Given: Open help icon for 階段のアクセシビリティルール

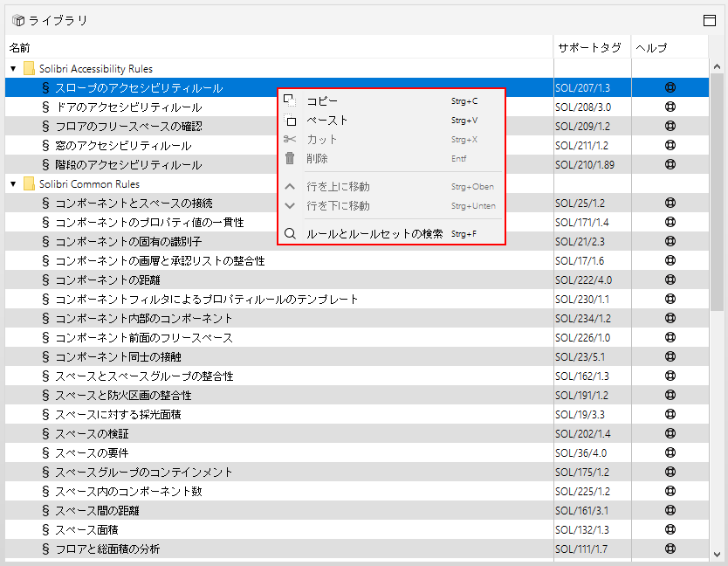Looking at the screenshot, I should (x=670, y=164).
